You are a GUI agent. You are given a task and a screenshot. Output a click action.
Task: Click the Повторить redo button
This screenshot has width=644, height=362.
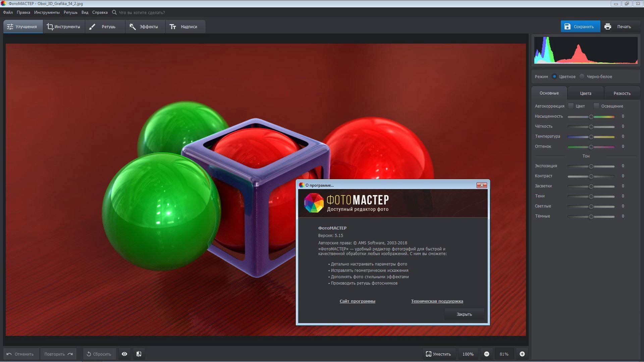click(58, 354)
